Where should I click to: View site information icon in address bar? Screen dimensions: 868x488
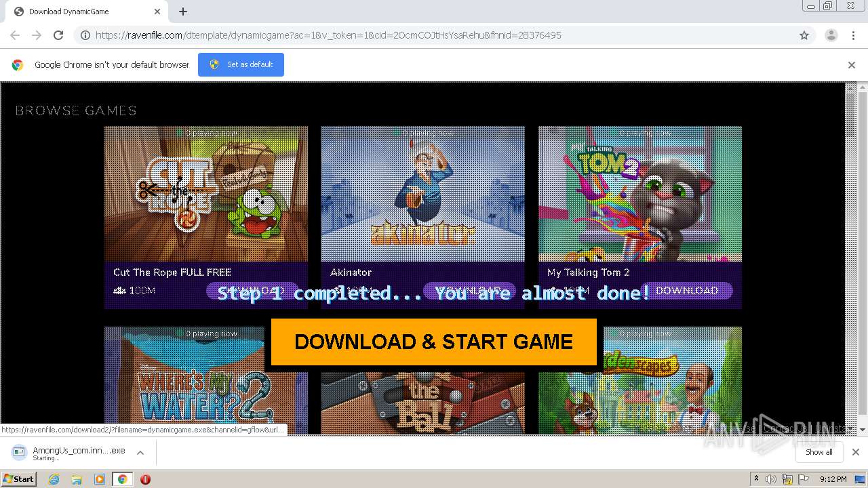point(85,35)
